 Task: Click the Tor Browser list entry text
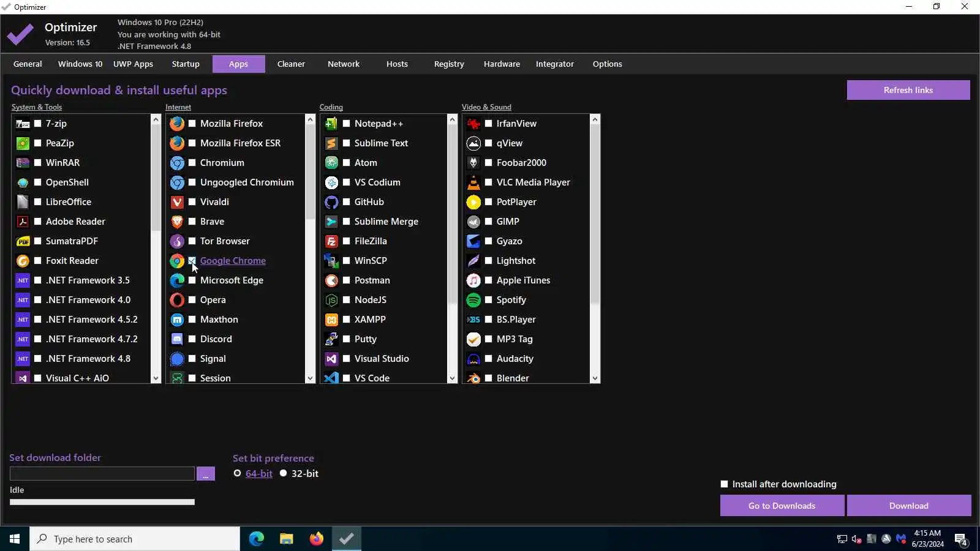[x=225, y=241]
